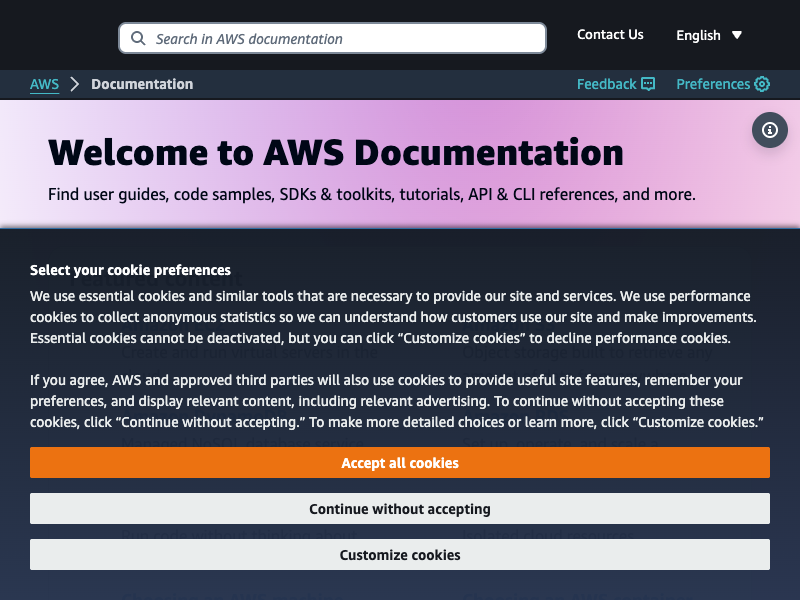Expand the English language dropdown
The image size is (800, 600).
(x=709, y=35)
